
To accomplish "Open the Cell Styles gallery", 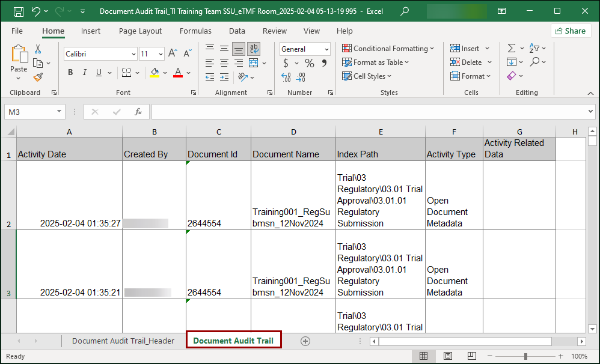I will coord(367,76).
